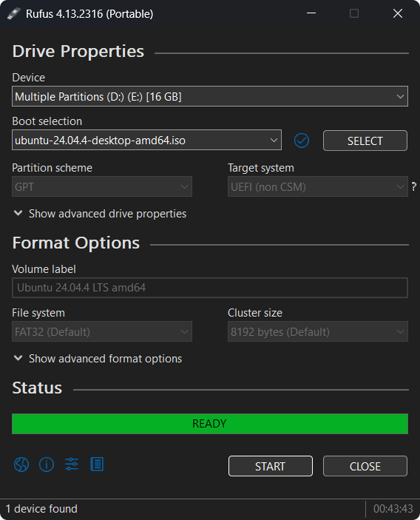Click the question mark beside Target system
Viewport: 420px width, 520px height.
[413, 186]
